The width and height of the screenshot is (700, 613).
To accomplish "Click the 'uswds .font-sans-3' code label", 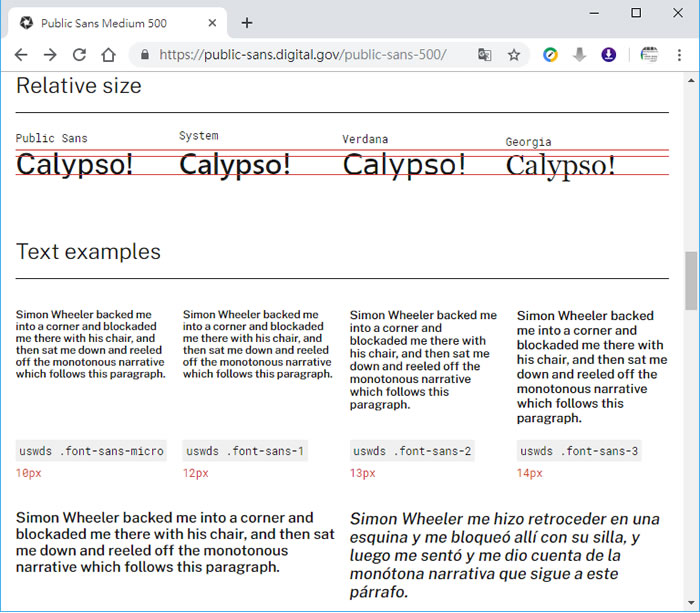I will point(579,451).
